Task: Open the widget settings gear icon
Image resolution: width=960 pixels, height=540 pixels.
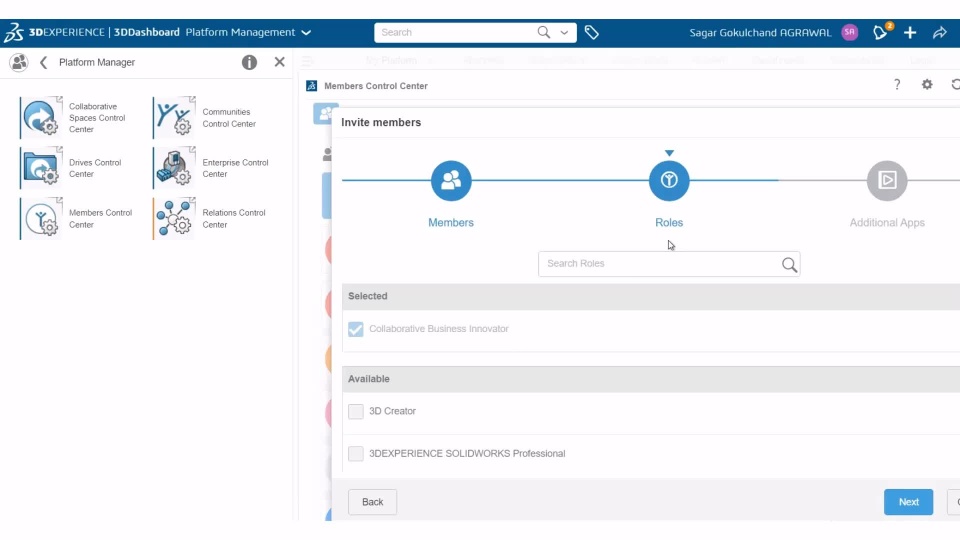Action: coord(927,84)
